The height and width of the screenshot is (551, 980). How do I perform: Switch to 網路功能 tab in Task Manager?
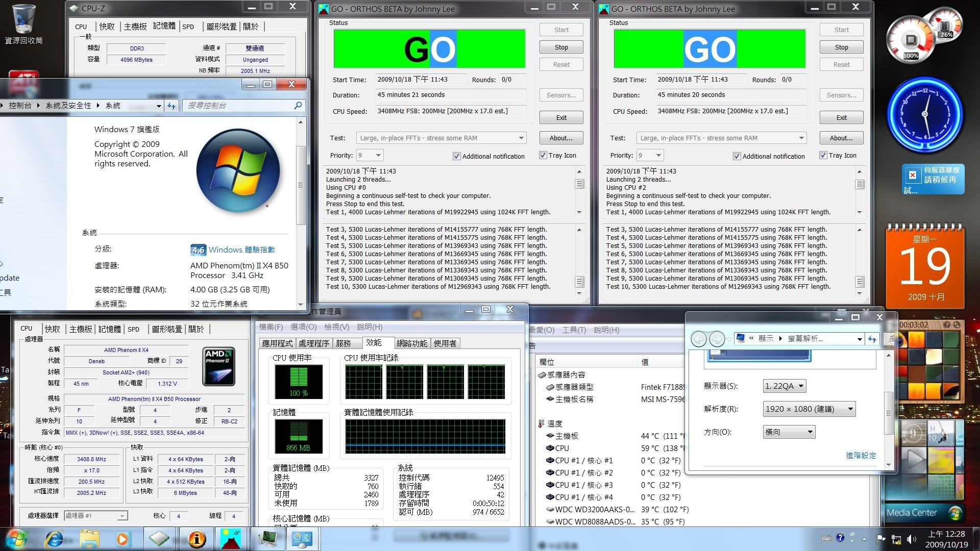pos(412,343)
